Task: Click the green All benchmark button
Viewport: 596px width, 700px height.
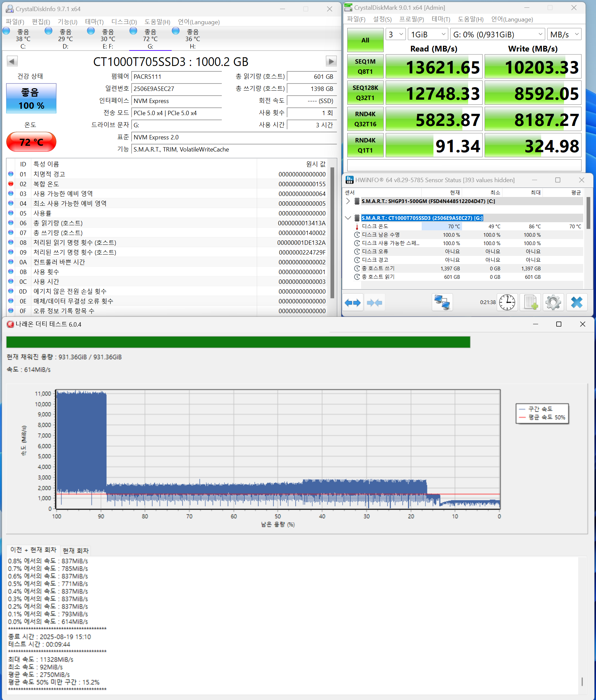Action: [365, 40]
